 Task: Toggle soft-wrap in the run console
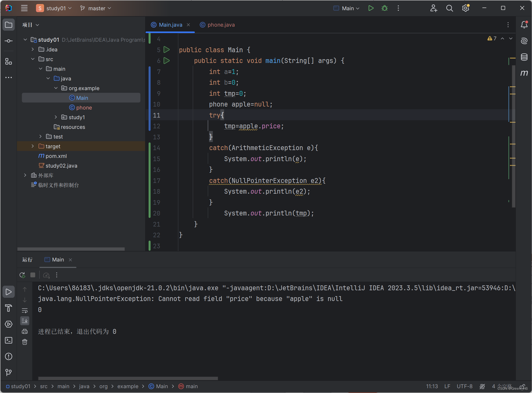[x=25, y=310]
